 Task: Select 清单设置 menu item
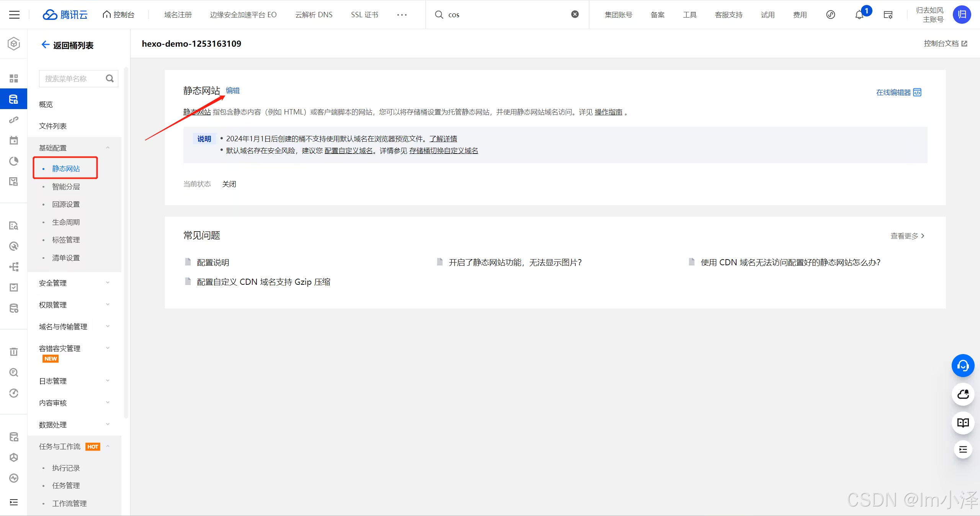pyautogui.click(x=66, y=258)
